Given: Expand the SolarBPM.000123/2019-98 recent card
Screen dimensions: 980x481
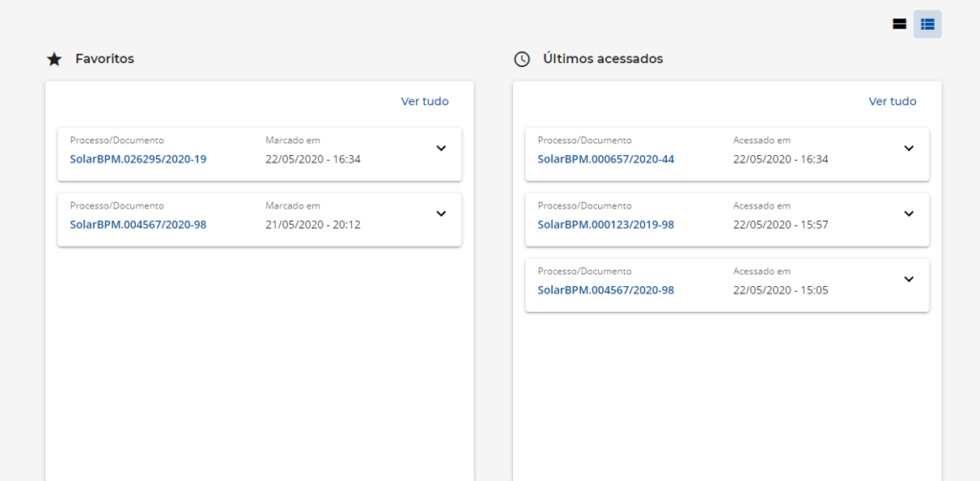Looking at the screenshot, I should (909, 213).
